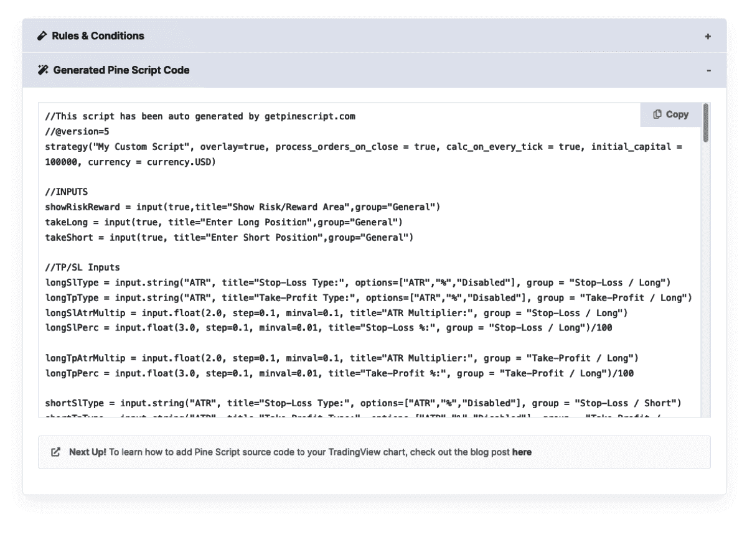Click the external link icon beside Next Up

56,452
